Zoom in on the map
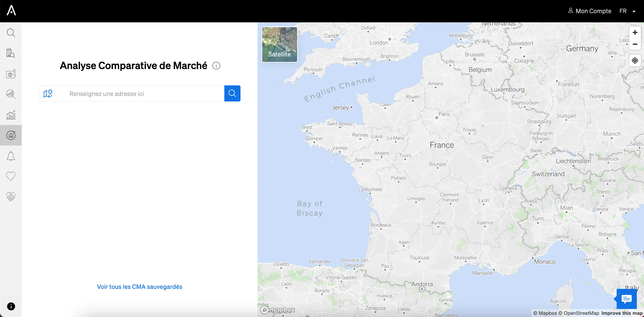The width and height of the screenshot is (644, 317). 635,32
